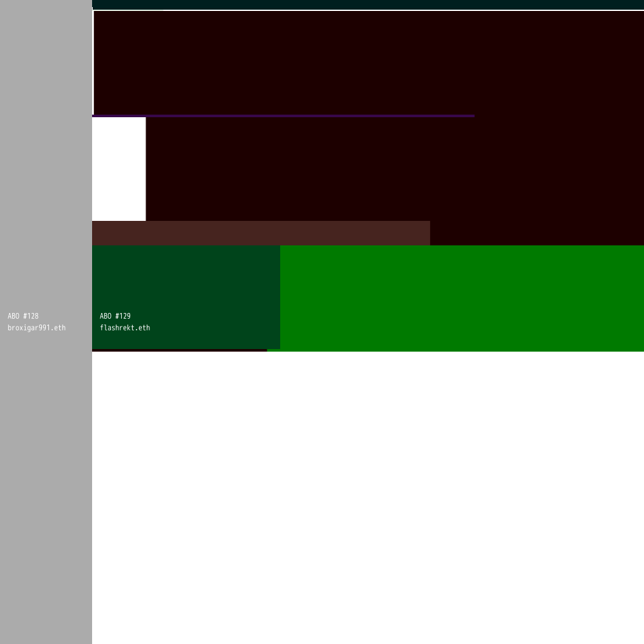Click thin dark strip under dark green block
Screen dimensions: 644x644
pos(179,350)
